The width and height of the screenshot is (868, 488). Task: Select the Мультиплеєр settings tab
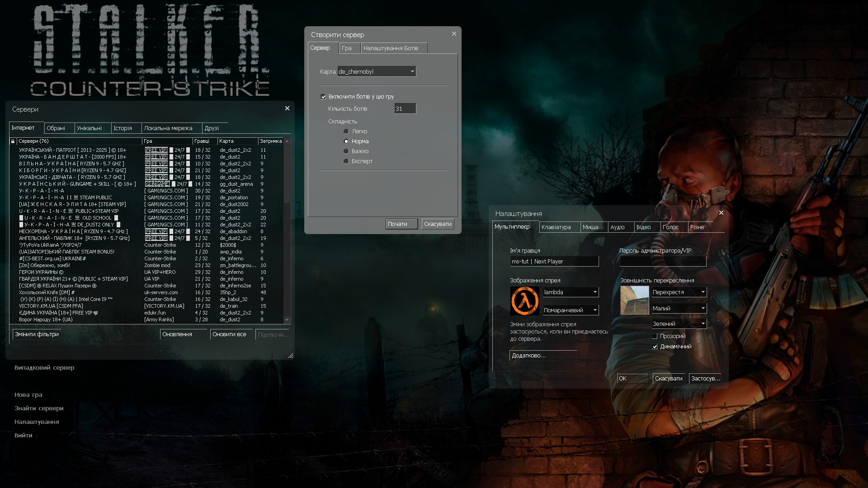point(515,227)
